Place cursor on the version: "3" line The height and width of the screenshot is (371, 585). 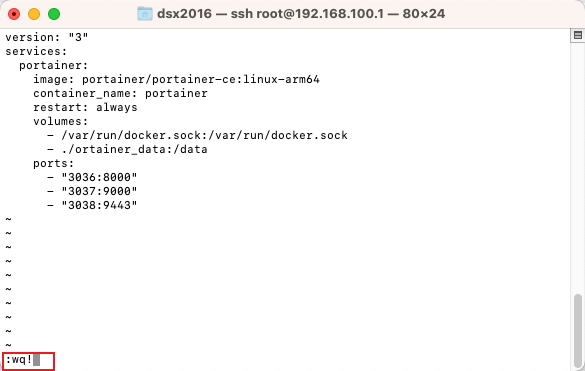click(47, 37)
